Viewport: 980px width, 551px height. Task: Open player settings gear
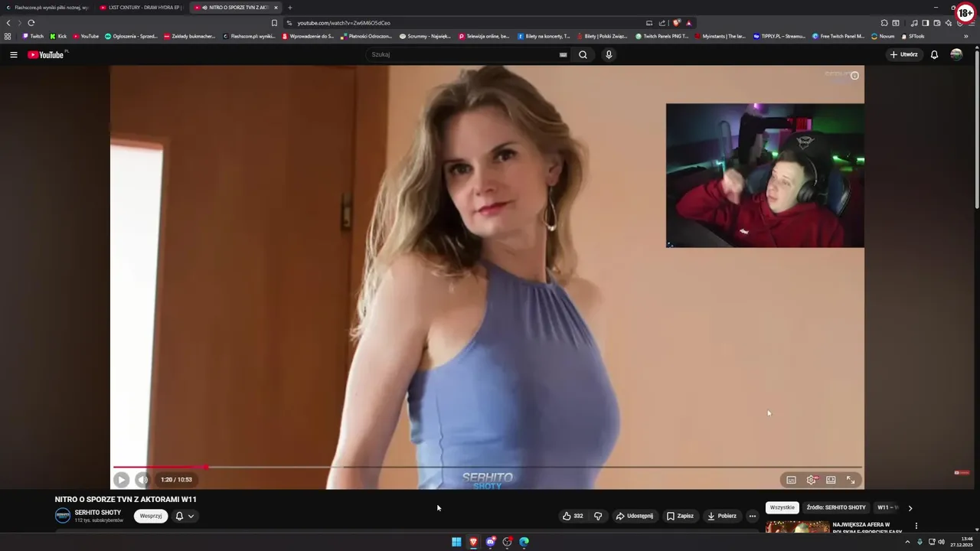coord(811,480)
